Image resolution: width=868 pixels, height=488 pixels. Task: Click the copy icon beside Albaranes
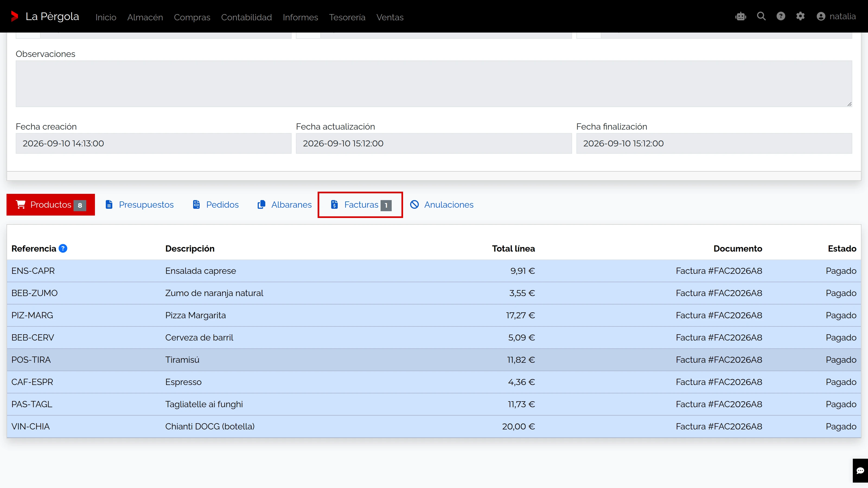point(261,204)
